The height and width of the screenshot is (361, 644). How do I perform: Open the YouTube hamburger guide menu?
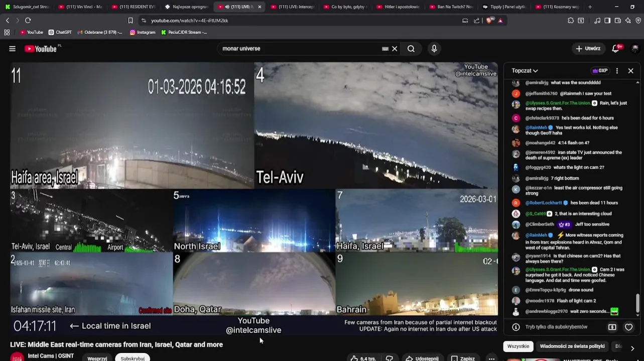click(x=12, y=49)
